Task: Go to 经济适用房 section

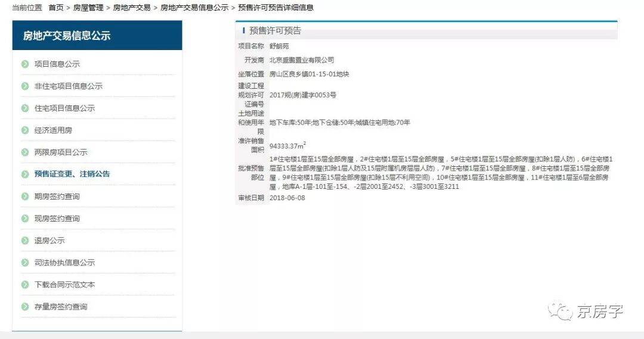Action: tap(53, 130)
